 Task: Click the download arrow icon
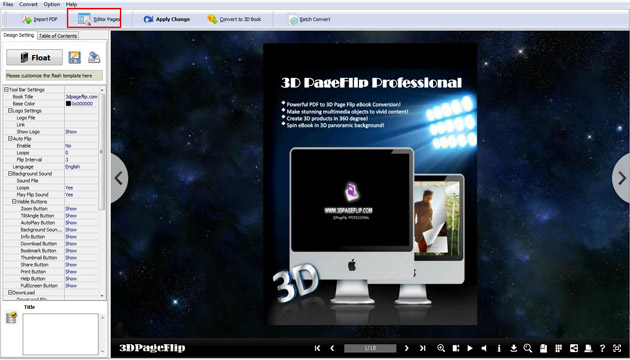click(x=513, y=348)
